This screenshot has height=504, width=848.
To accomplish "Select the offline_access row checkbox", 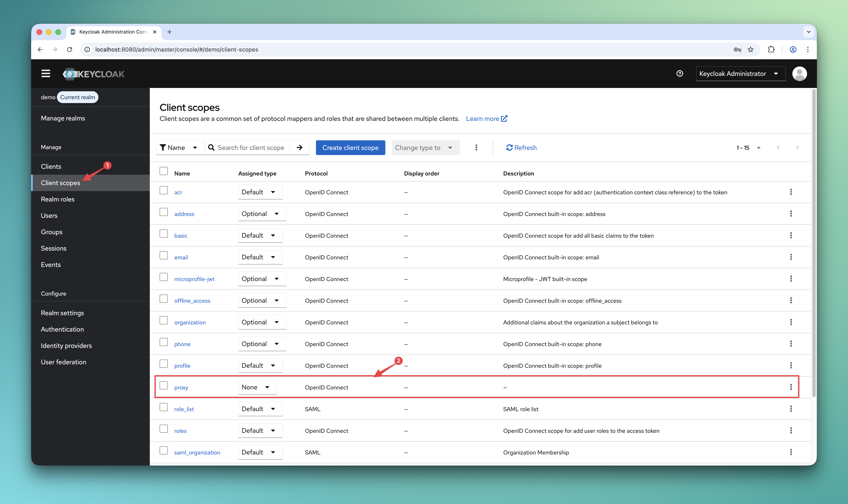I will pos(164,299).
